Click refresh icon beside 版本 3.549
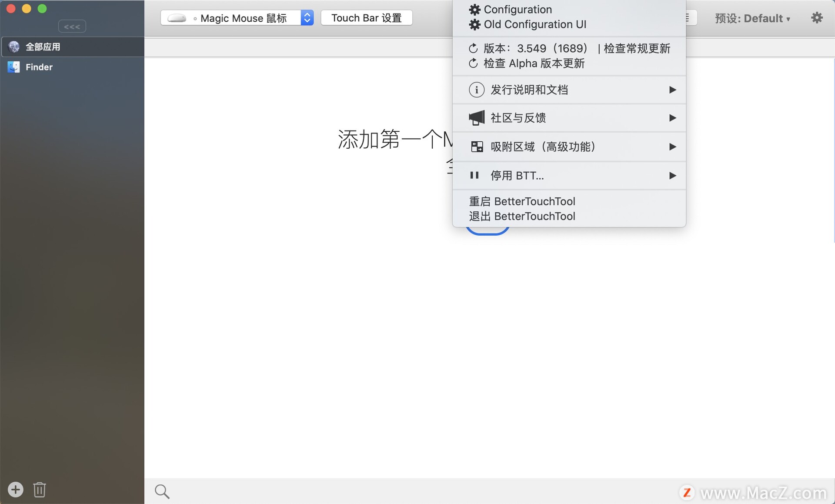Screen dimensions: 835x504 pos(474,48)
